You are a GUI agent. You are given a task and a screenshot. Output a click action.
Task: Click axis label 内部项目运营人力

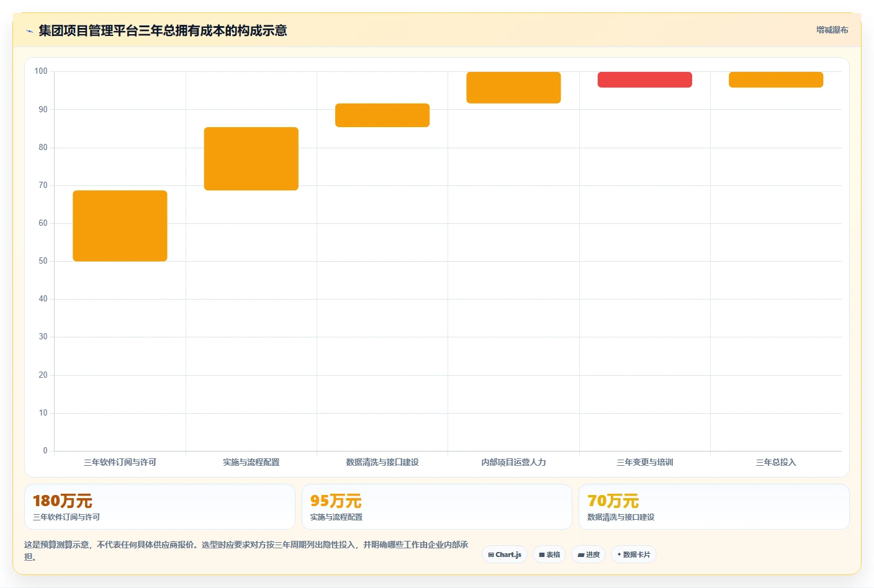click(x=513, y=462)
